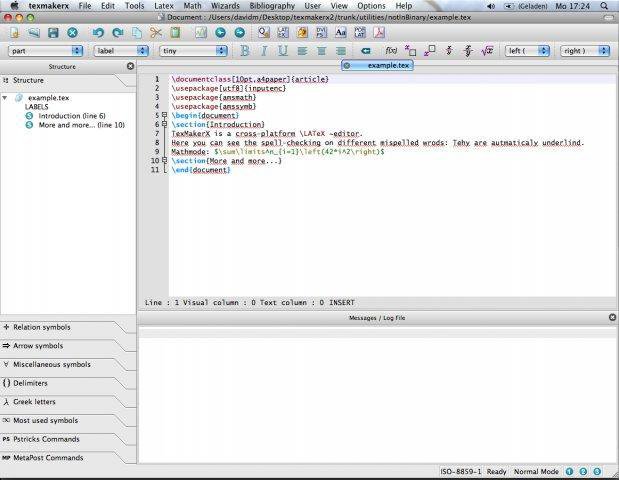619x480 pixels.
Task: Click the Save file toolbar icon
Action: coord(53,32)
